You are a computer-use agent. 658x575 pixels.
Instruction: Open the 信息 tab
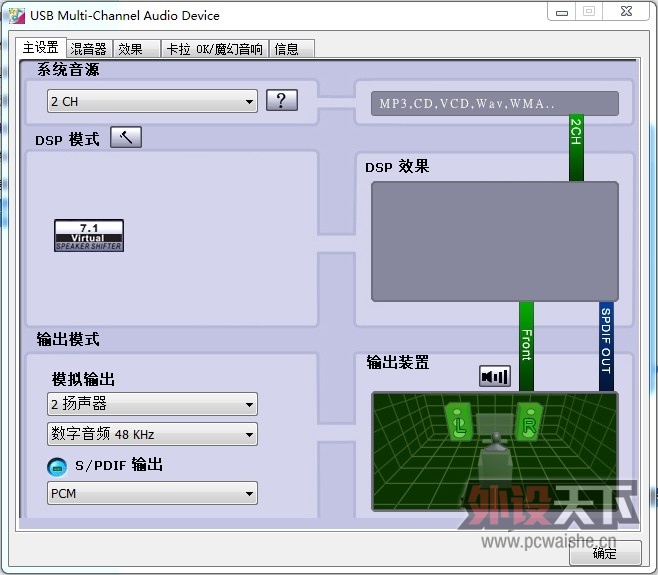point(292,49)
